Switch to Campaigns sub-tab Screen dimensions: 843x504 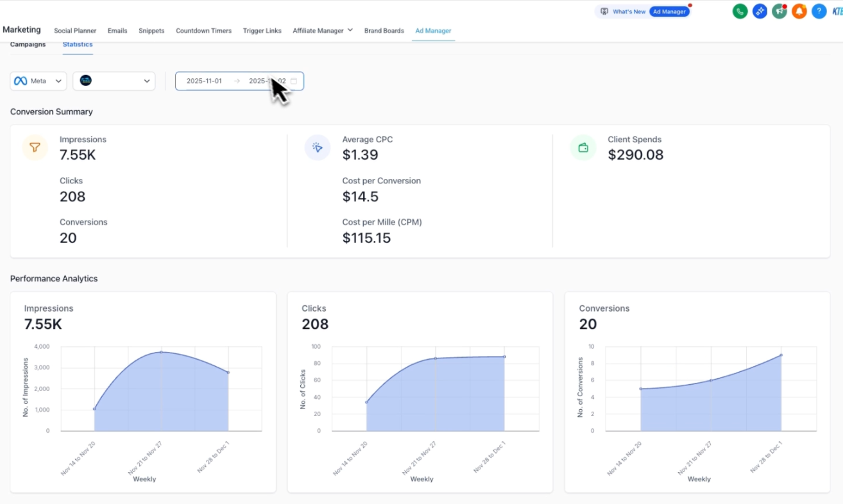[x=28, y=45]
